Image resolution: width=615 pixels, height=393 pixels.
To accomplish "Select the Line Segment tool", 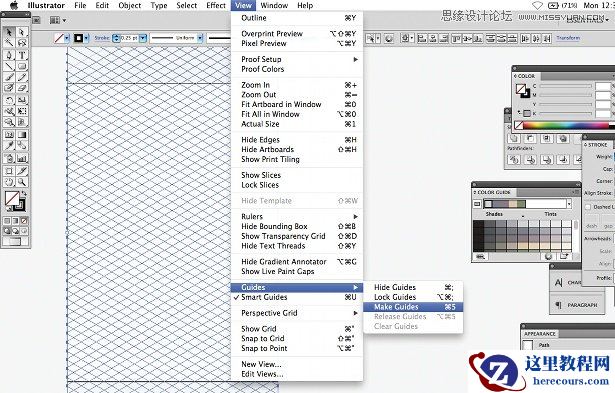I will tap(9, 66).
